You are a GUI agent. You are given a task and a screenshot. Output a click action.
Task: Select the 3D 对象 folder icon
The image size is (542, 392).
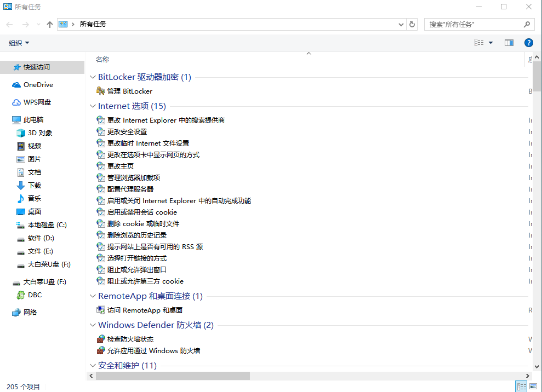click(x=21, y=133)
